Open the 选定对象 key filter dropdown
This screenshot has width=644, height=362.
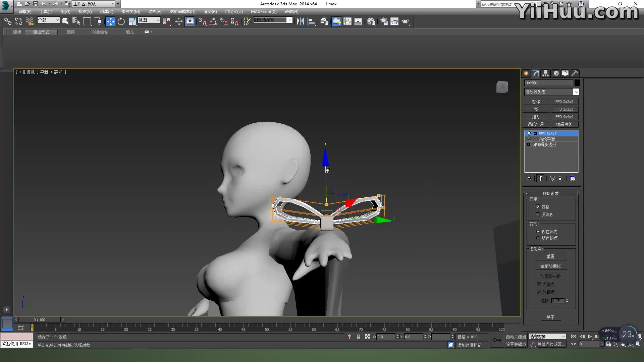point(547,337)
